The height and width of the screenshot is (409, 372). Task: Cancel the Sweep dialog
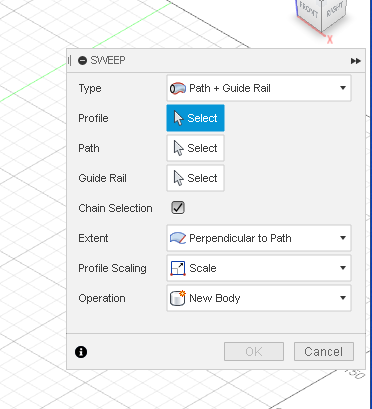[324, 351]
